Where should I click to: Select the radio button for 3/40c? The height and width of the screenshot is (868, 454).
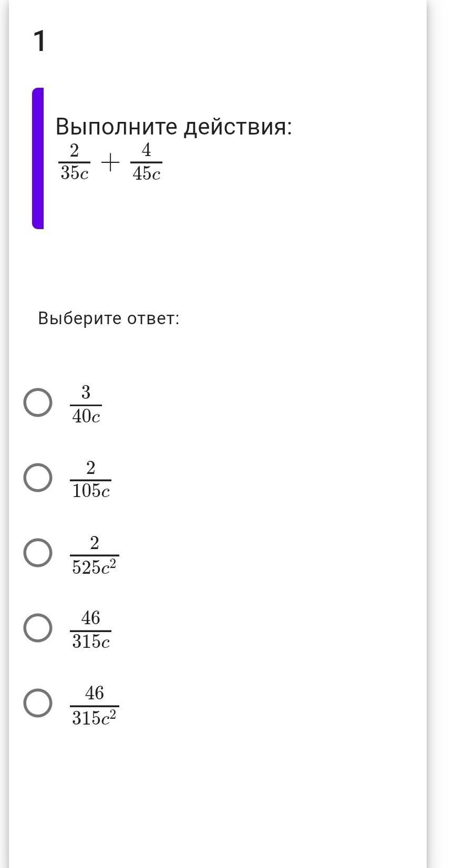coord(38,403)
